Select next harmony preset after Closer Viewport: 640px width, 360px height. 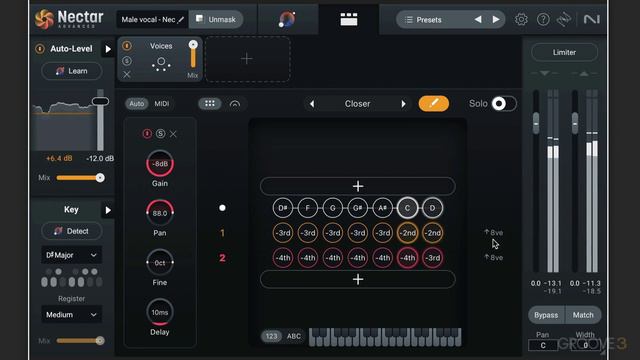click(403, 104)
